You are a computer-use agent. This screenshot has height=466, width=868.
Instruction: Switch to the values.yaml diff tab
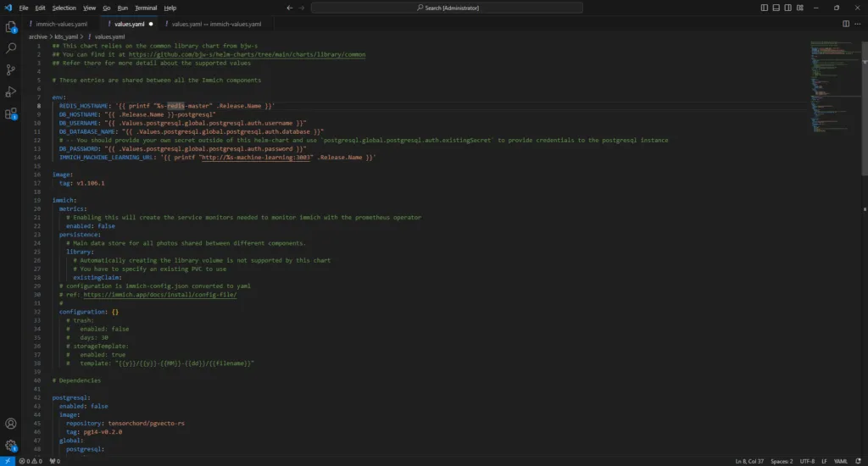pyautogui.click(x=216, y=24)
